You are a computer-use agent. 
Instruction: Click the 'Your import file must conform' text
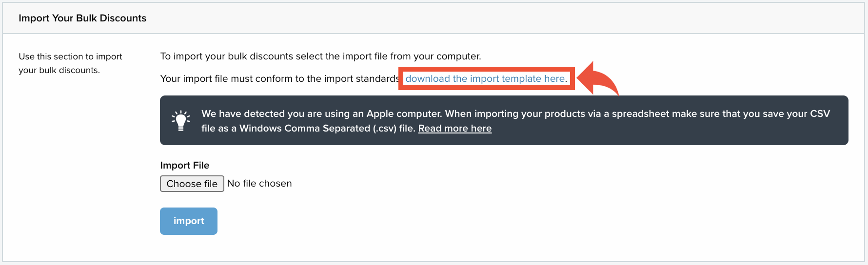280,78
